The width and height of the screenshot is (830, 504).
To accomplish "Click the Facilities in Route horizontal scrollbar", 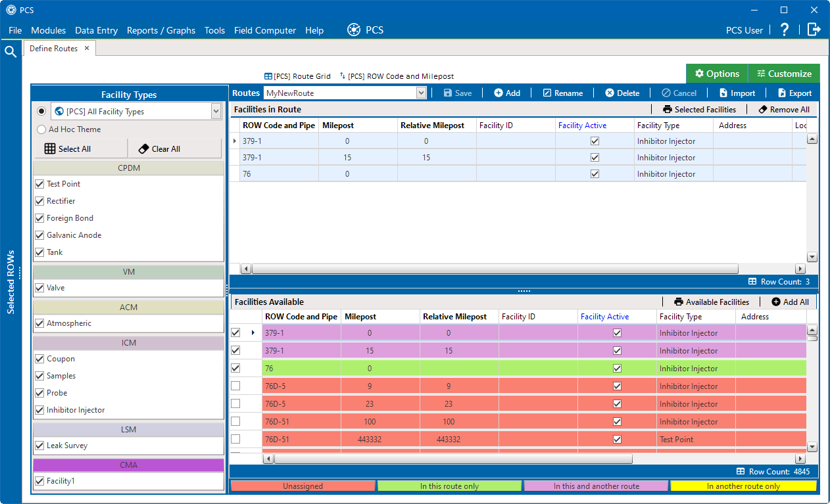I will [495, 269].
